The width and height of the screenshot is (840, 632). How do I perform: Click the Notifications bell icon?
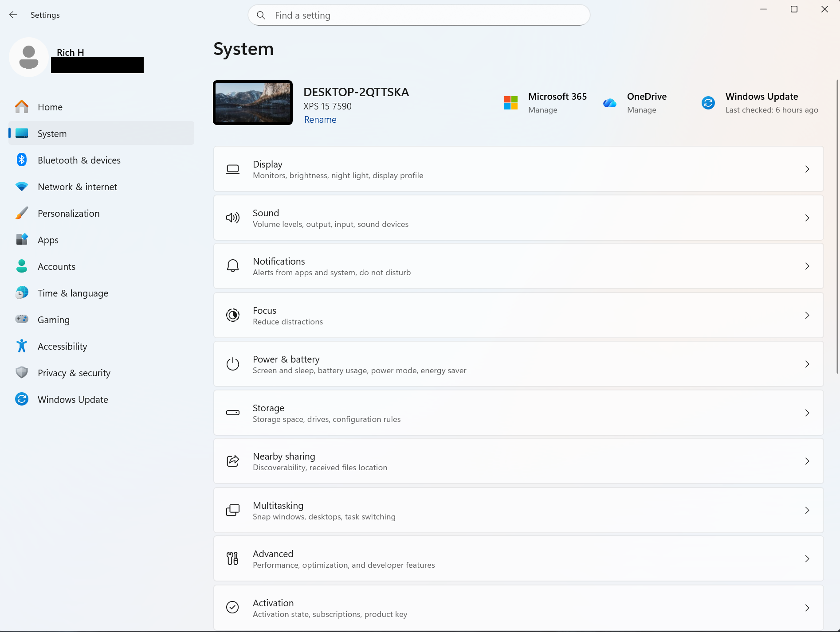pyautogui.click(x=233, y=266)
